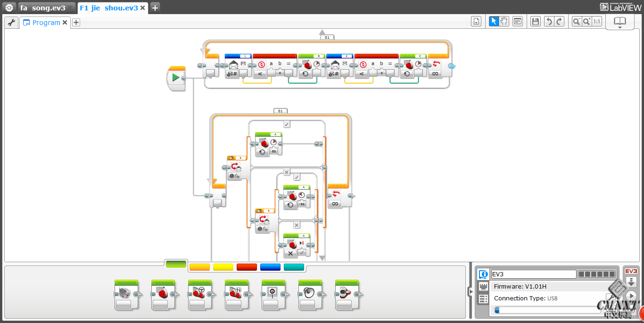Open the Available Bricks tab

coord(483,299)
